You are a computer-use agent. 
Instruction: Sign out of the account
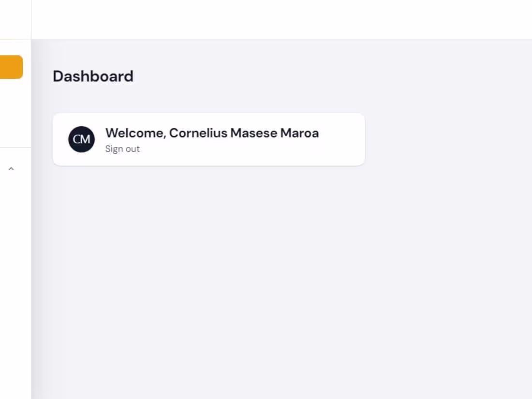[122, 149]
